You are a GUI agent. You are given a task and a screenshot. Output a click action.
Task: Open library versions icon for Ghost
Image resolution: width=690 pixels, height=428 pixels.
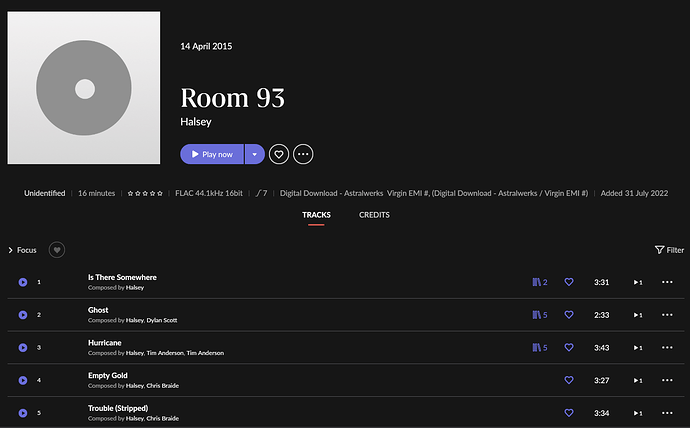click(x=540, y=315)
